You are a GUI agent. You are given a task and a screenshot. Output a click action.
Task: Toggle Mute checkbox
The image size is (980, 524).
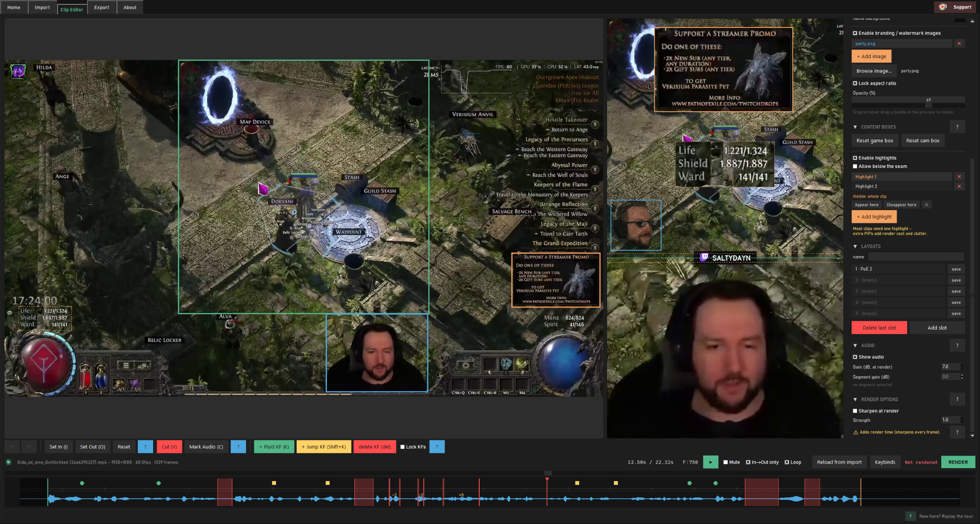[x=726, y=462]
